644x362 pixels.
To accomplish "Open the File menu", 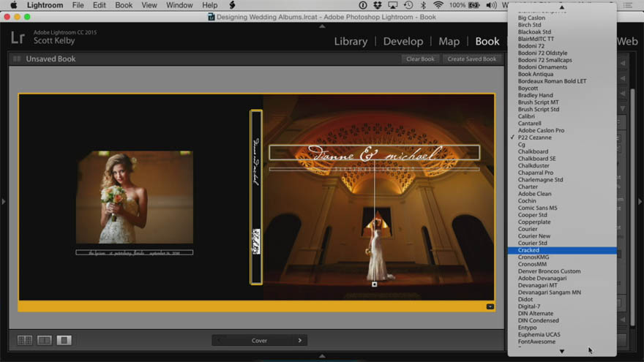I will click(78, 5).
